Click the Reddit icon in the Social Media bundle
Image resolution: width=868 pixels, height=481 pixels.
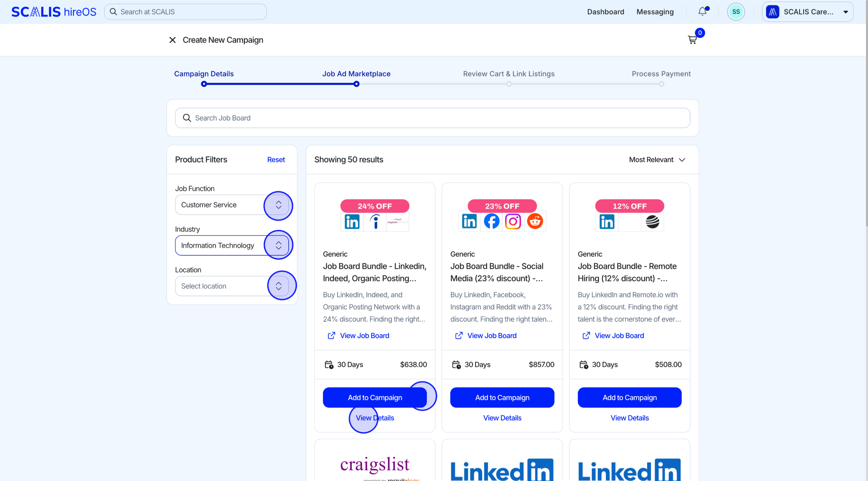(x=535, y=221)
